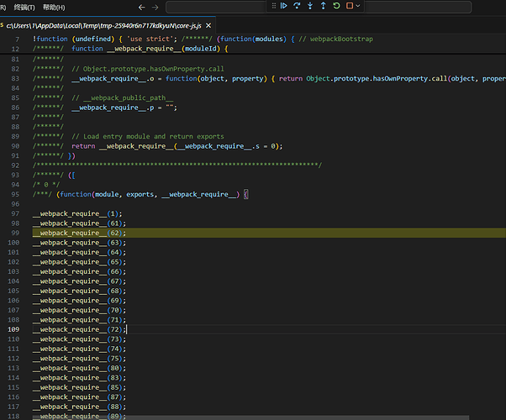Restart the debug session with green icon
The width and height of the screenshot is (506, 420).
pos(335,6)
